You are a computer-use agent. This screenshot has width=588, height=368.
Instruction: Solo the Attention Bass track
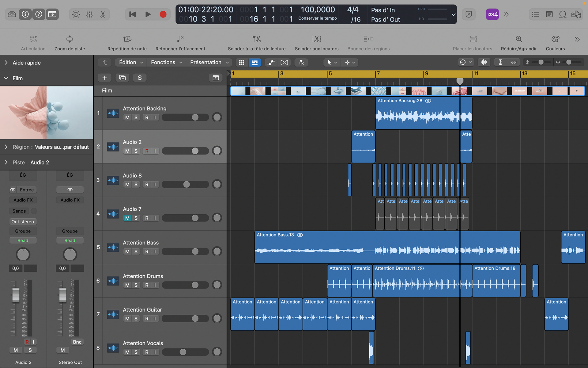pyautogui.click(x=136, y=251)
